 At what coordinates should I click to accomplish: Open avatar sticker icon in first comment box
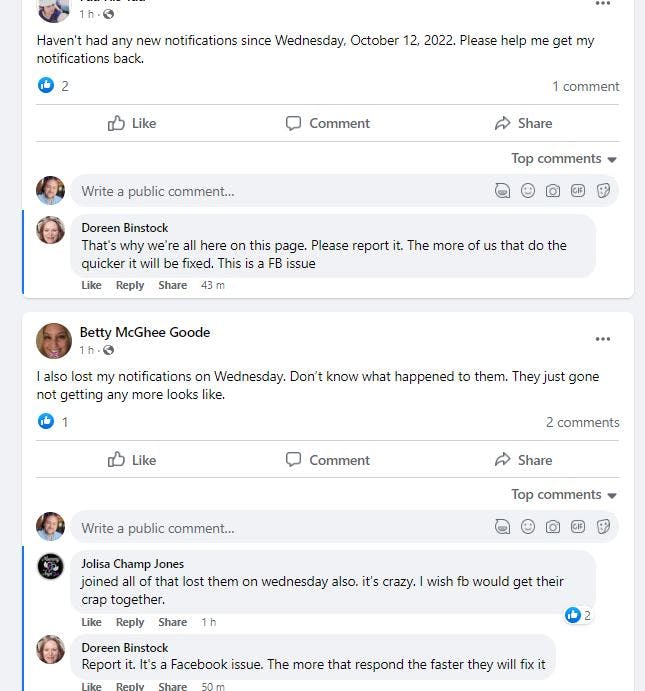pos(503,191)
